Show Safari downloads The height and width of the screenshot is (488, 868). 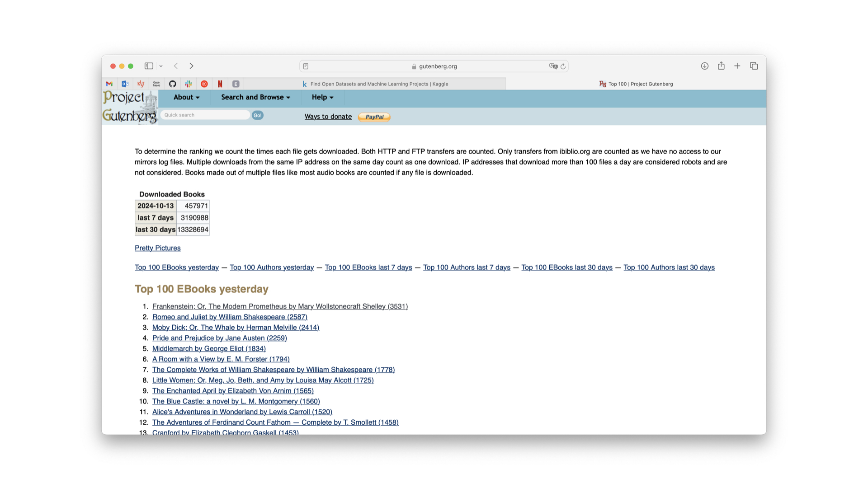click(705, 66)
